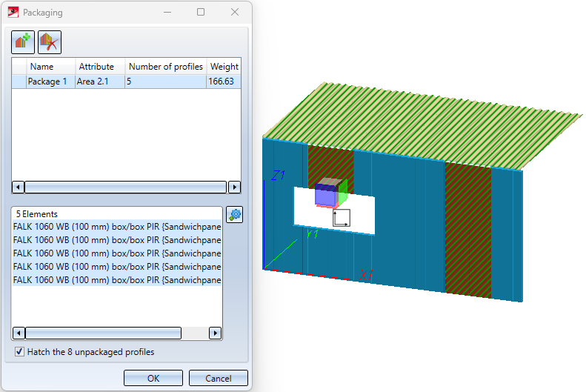Select the Area 2.1 attribute cell

100,82
